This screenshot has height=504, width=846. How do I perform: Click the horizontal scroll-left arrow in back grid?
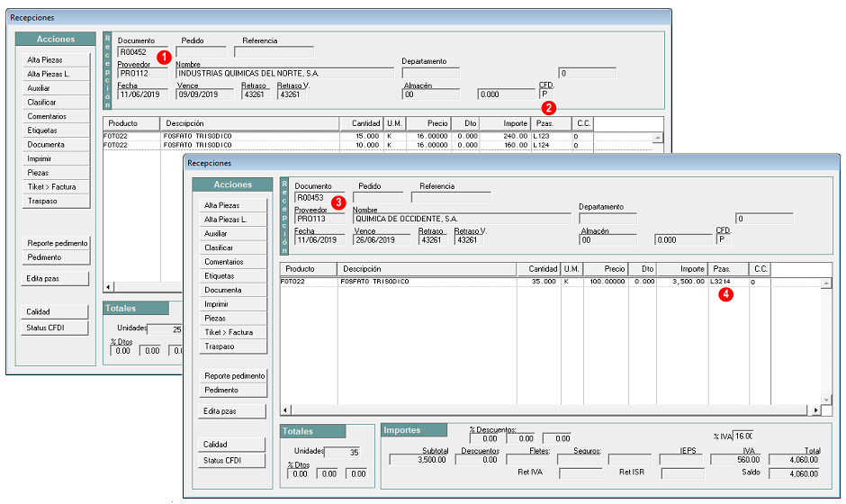coord(108,287)
